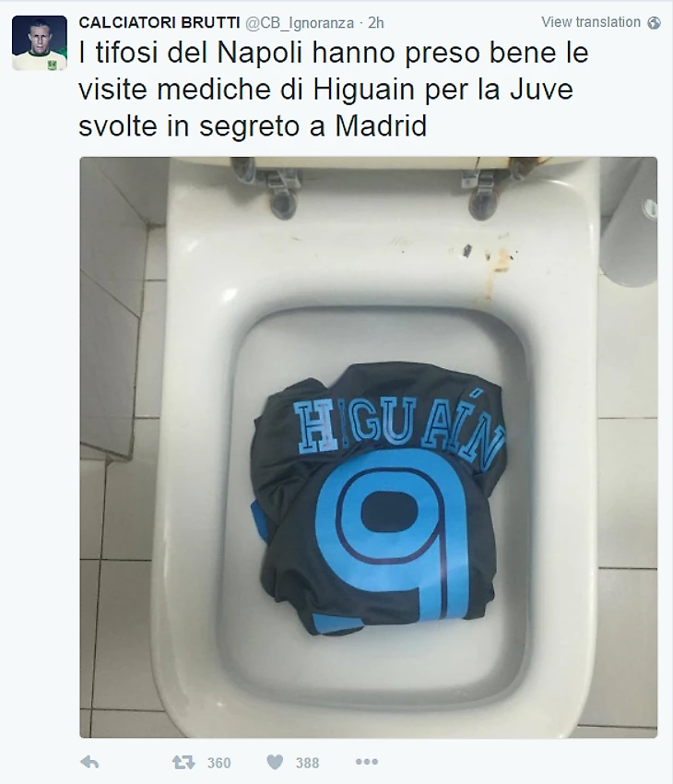Click the globe icon beside View translation

click(654, 22)
